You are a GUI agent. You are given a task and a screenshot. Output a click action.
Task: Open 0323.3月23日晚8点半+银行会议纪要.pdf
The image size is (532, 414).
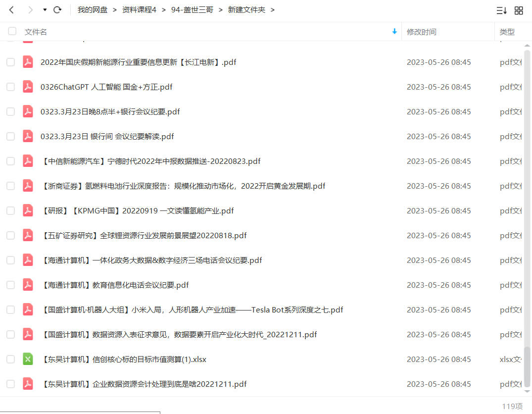coord(110,112)
